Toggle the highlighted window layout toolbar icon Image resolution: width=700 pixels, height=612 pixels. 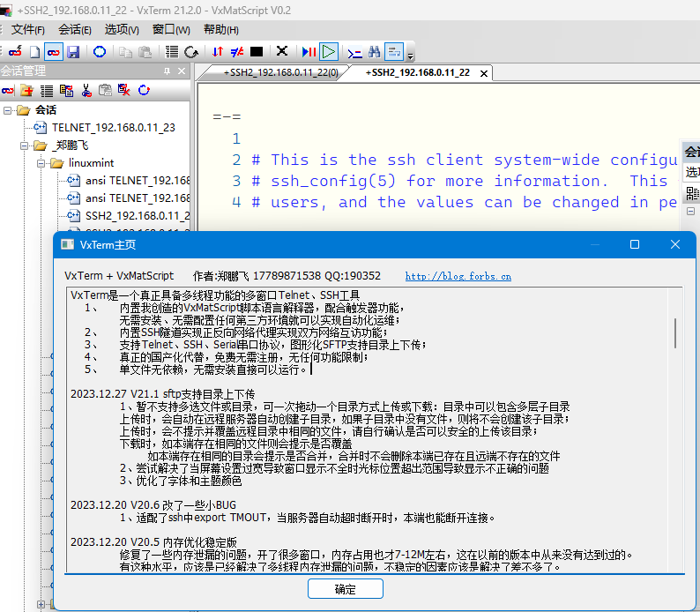point(394,52)
